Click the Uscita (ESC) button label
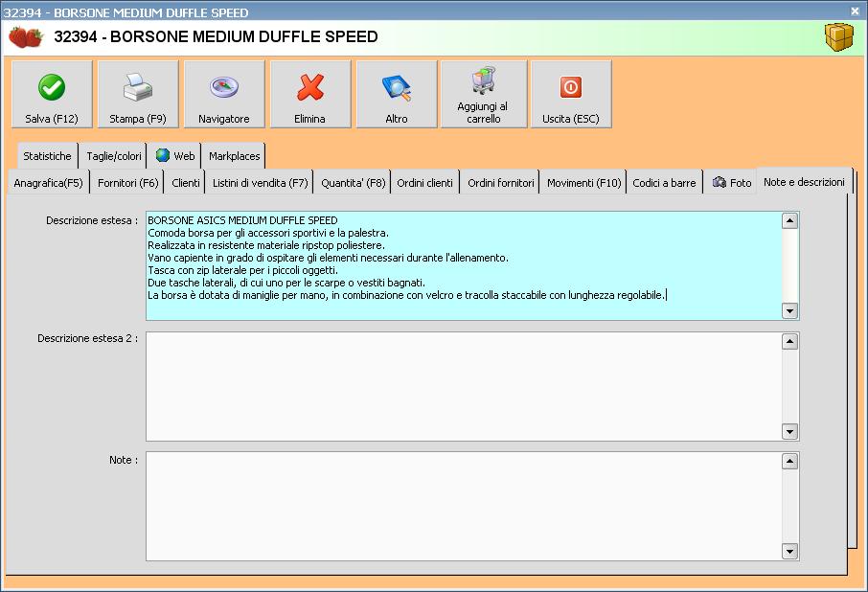The height and width of the screenshot is (592, 868). [571, 119]
